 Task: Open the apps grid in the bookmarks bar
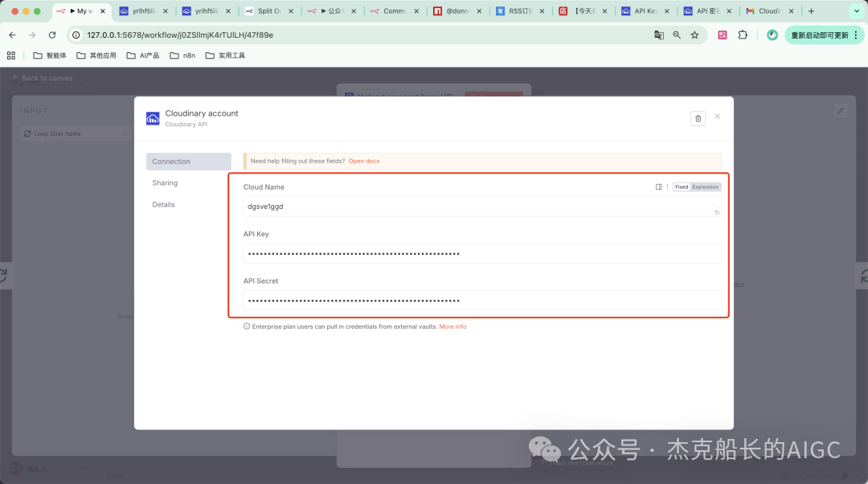(11, 55)
